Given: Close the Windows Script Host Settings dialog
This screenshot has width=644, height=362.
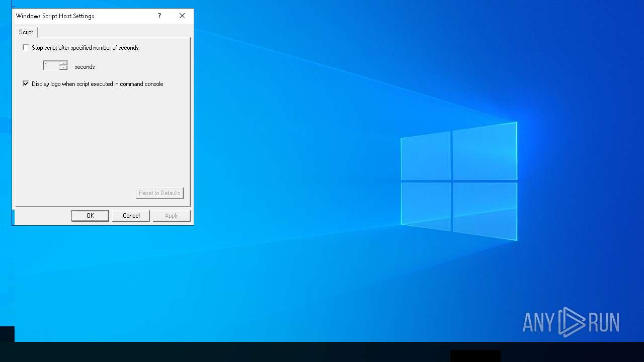Looking at the screenshot, I should point(182,16).
